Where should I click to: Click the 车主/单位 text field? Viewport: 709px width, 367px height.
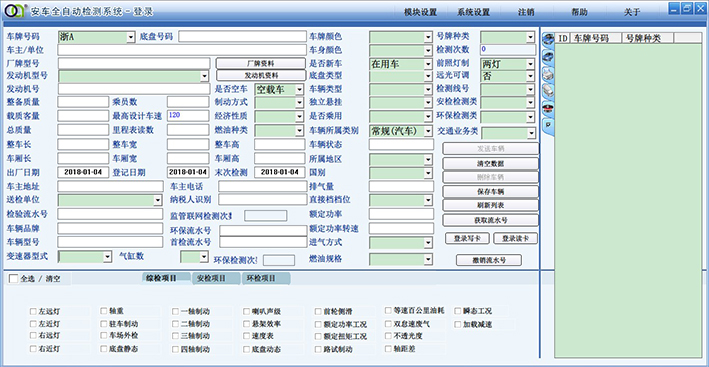point(182,50)
